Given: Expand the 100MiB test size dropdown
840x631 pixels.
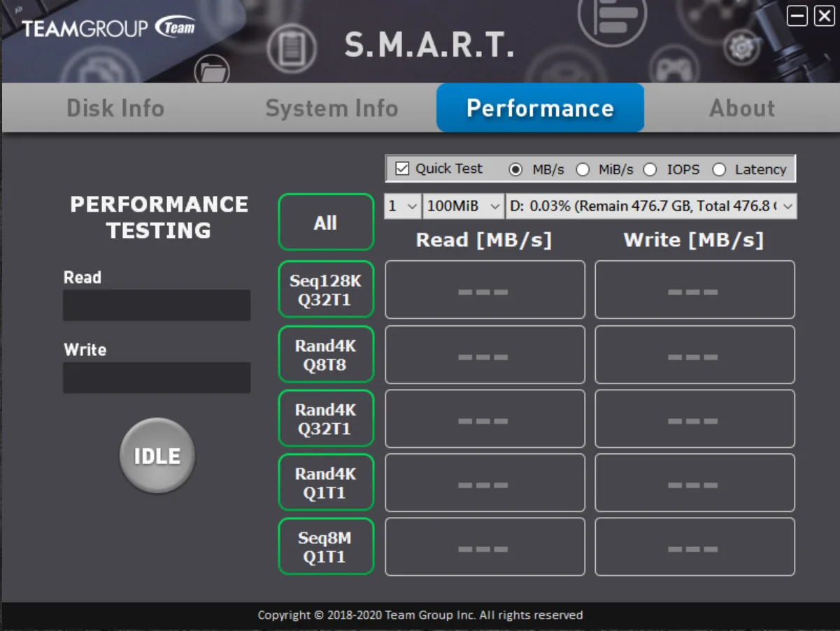Looking at the screenshot, I should (x=463, y=206).
